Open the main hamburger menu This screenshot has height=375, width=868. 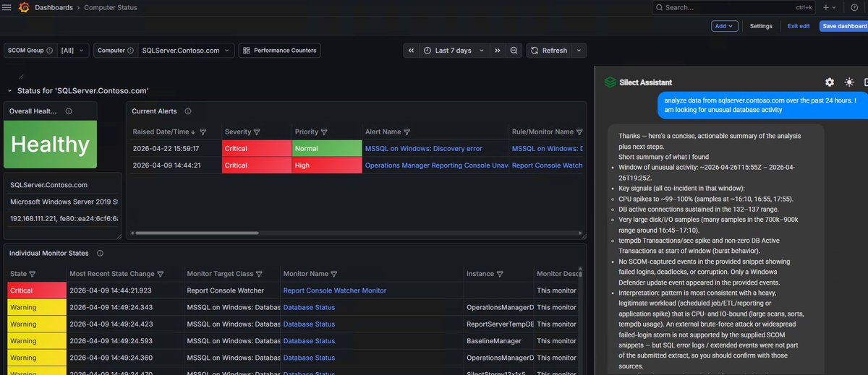click(8, 7)
